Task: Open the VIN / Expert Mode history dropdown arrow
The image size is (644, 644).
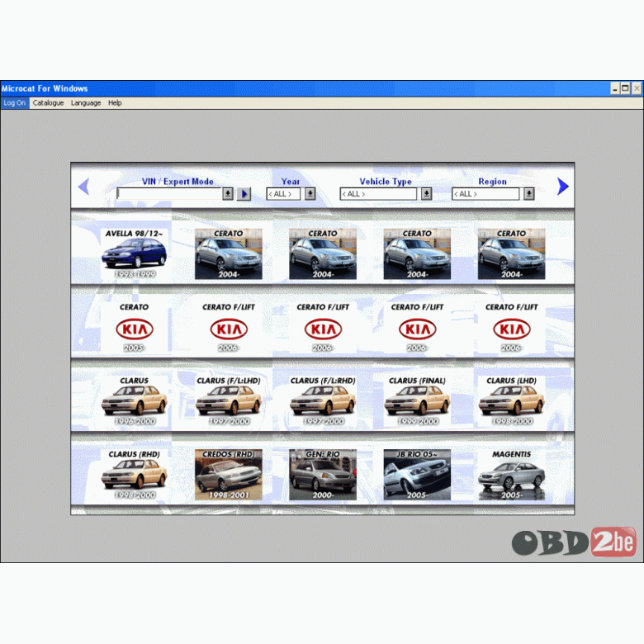Action: [228, 193]
